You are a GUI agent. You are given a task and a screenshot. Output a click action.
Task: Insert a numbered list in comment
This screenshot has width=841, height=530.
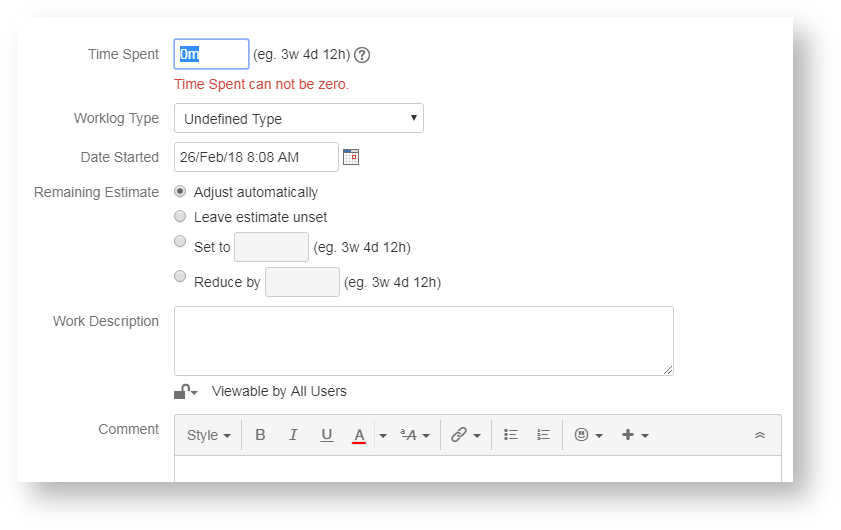[x=543, y=435]
